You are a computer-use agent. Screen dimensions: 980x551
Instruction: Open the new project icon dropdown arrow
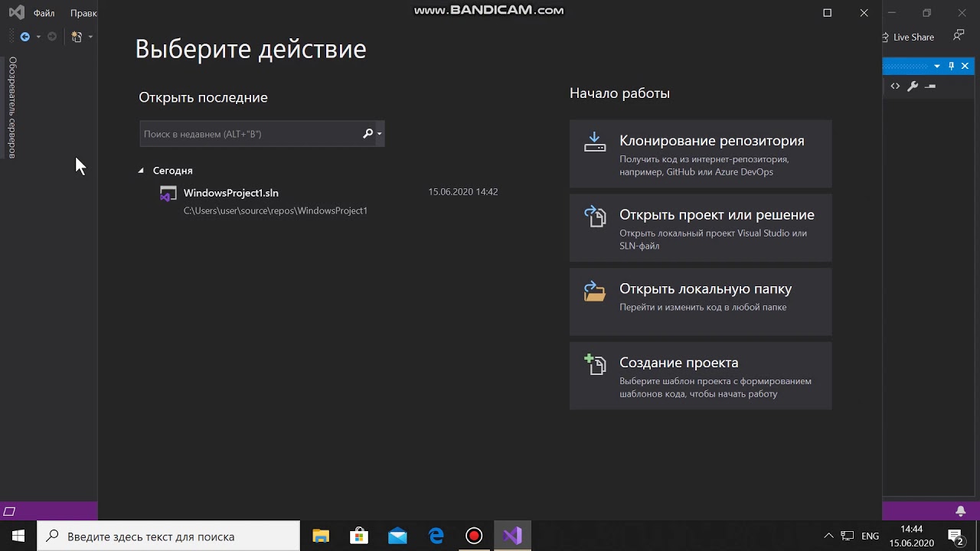click(x=90, y=37)
